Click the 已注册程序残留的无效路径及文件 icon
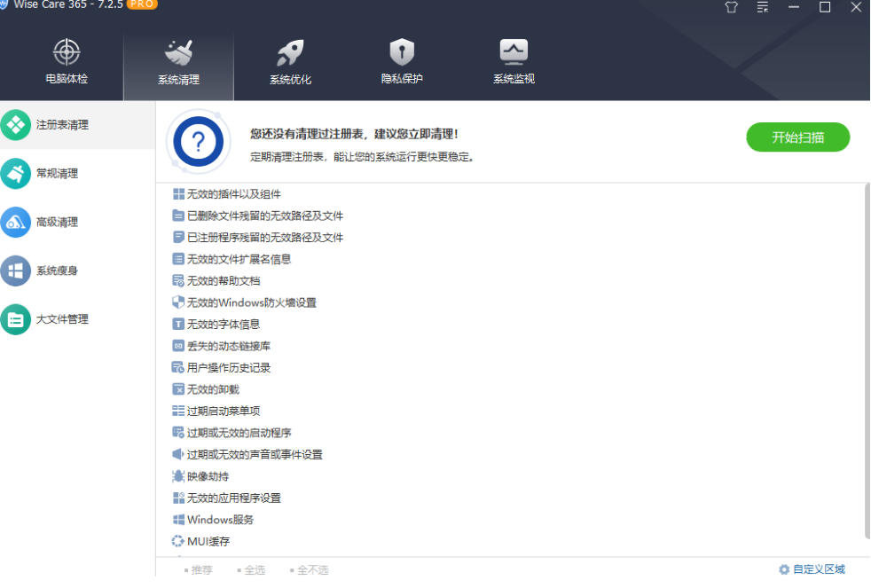Screen dimensions: 871x588 point(178,237)
